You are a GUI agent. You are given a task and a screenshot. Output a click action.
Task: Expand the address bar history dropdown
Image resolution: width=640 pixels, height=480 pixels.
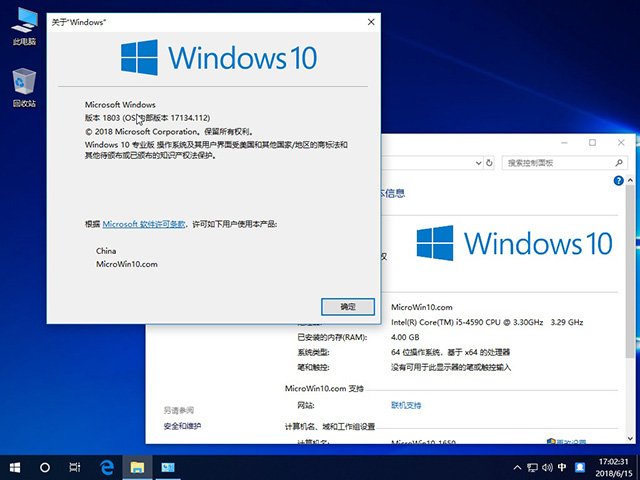coord(478,163)
